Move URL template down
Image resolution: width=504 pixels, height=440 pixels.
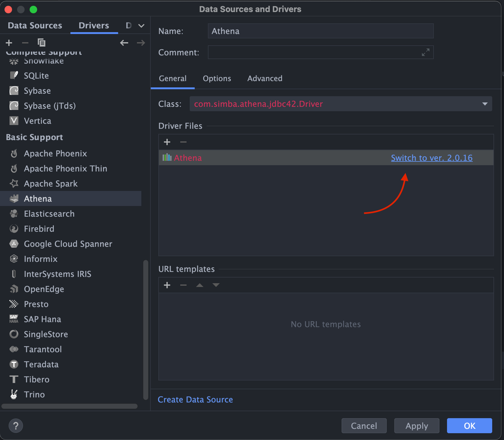216,285
